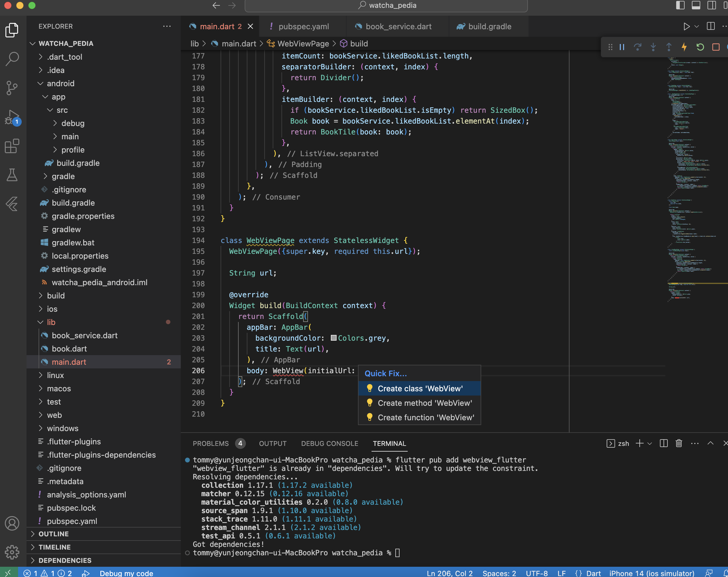Go forward in navigation history
Screen dimensions: 728x577
click(232, 5)
